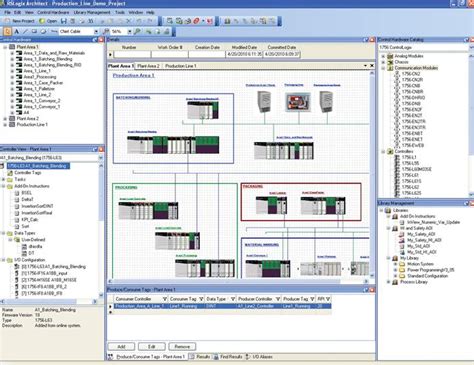Screen dimensions: 474x365
Task: Switch to the Plant Area 2 tab
Action: pos(148,66)
